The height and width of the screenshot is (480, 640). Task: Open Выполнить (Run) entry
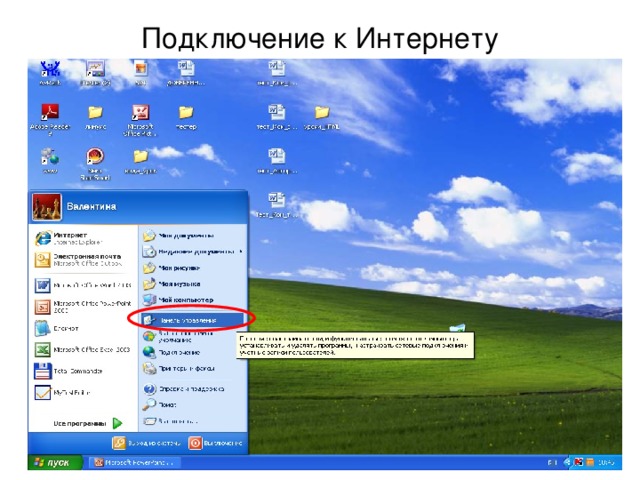tap(171, 421)
